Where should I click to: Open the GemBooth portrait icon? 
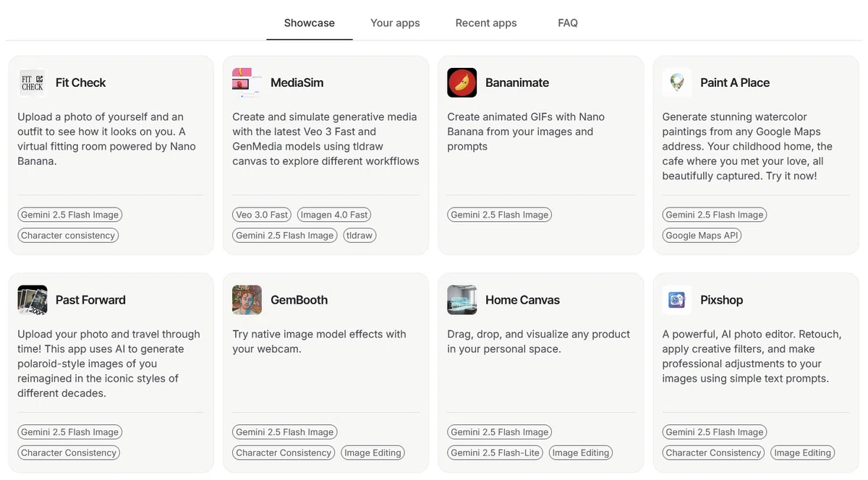(247, 300)
